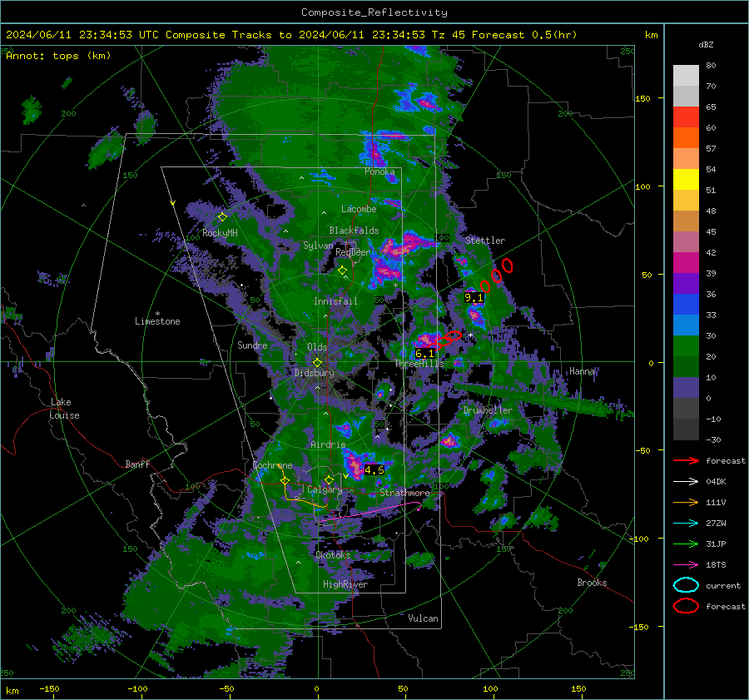The image size is (749, 700).
Task: Click the Strathmore city label
Action: coord(404,493)
